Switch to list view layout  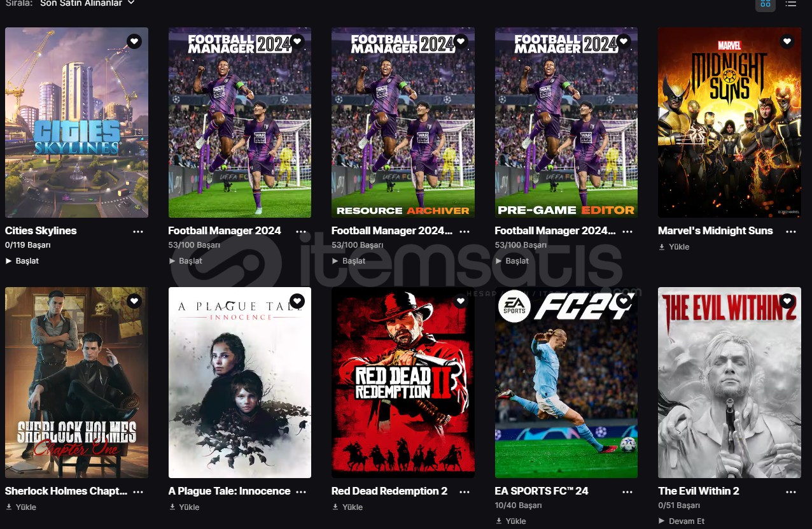click(x=791, y=4)
